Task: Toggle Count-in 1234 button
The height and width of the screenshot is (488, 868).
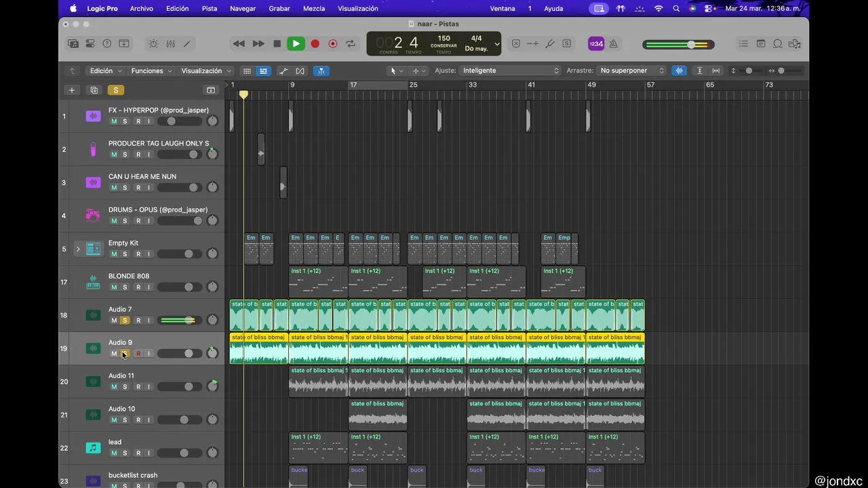Action: 596,43
